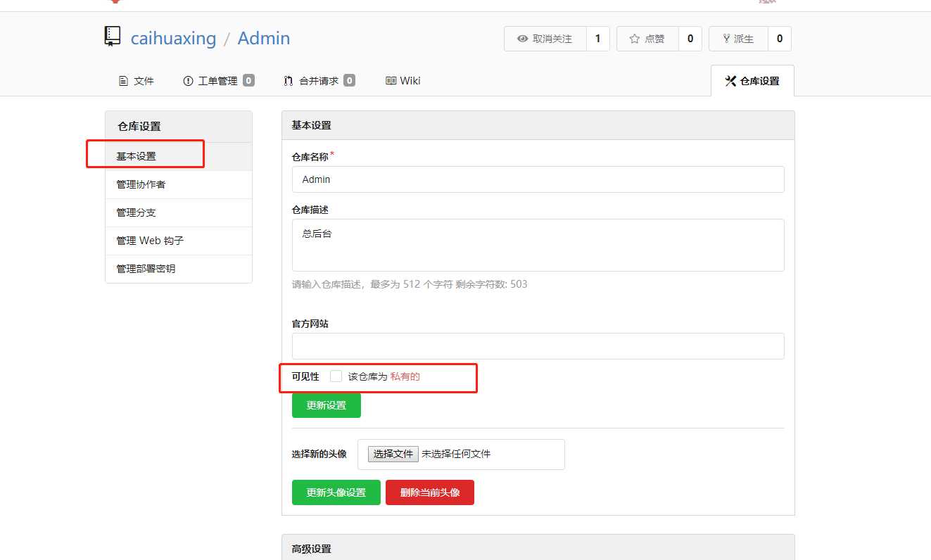Star the repository with 点赞

pyautogui.click(x=647, y=39)
